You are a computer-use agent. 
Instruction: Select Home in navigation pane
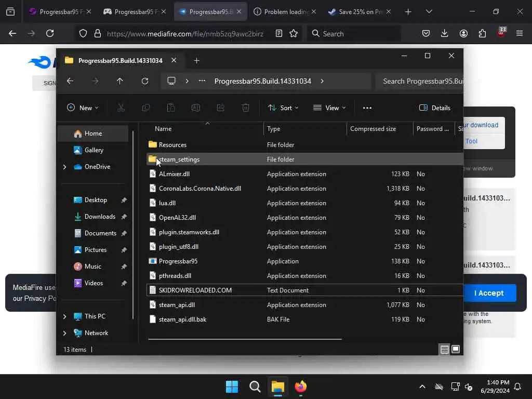pos(93,134)
